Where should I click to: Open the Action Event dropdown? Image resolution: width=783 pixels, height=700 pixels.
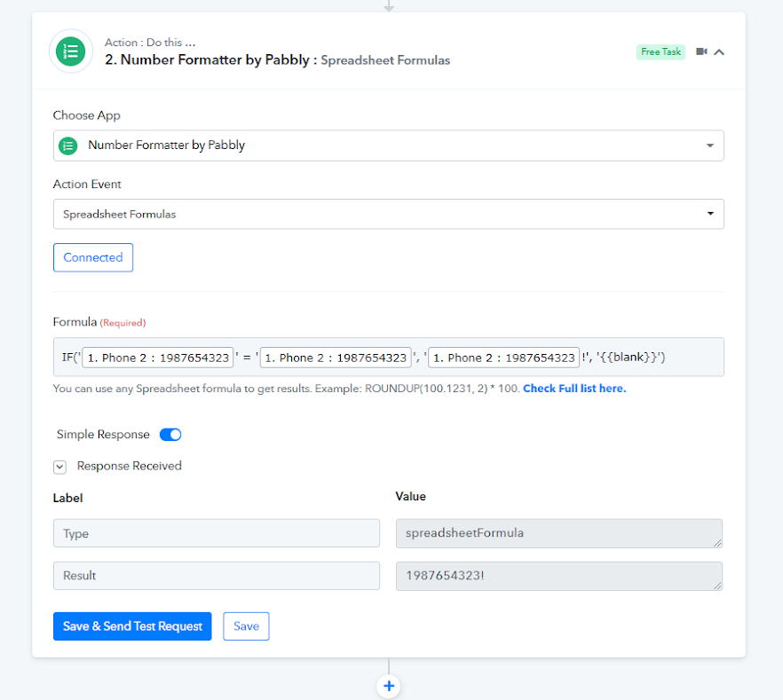[x=389, y=214]
